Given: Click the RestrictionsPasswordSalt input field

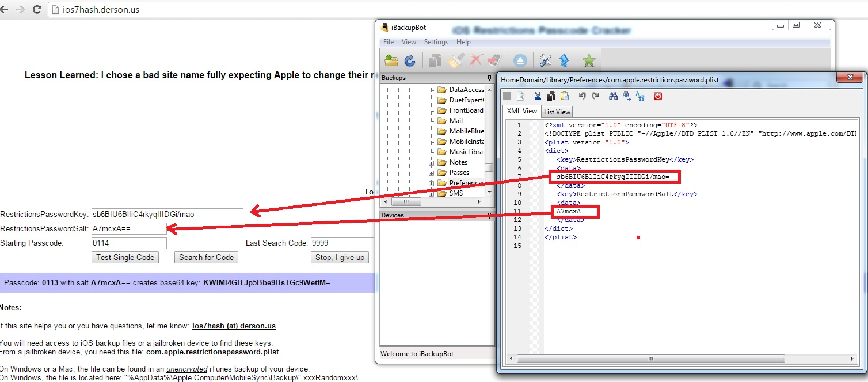Looking at the screenshot, I should [x=129, y=228].
